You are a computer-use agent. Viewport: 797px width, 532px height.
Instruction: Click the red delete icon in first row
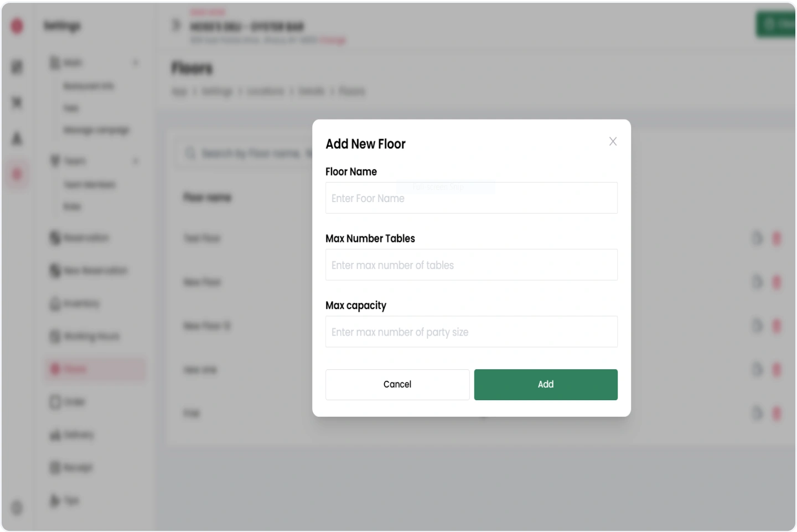[777, 239]
